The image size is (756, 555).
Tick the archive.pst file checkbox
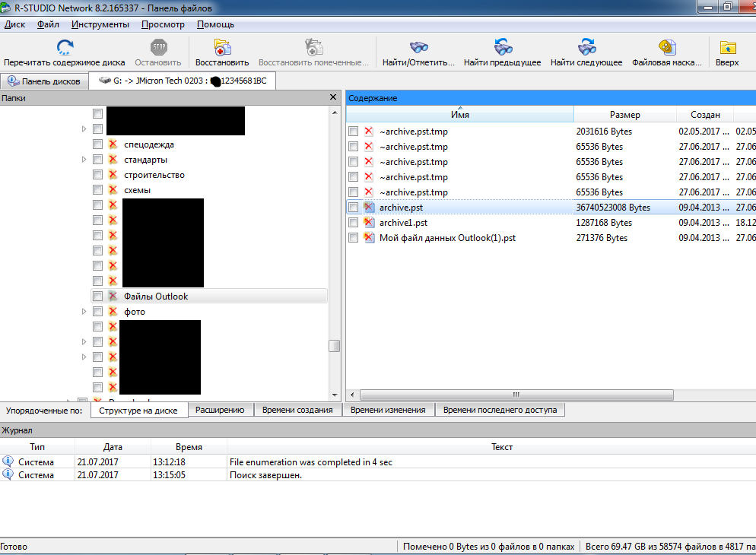354,207
